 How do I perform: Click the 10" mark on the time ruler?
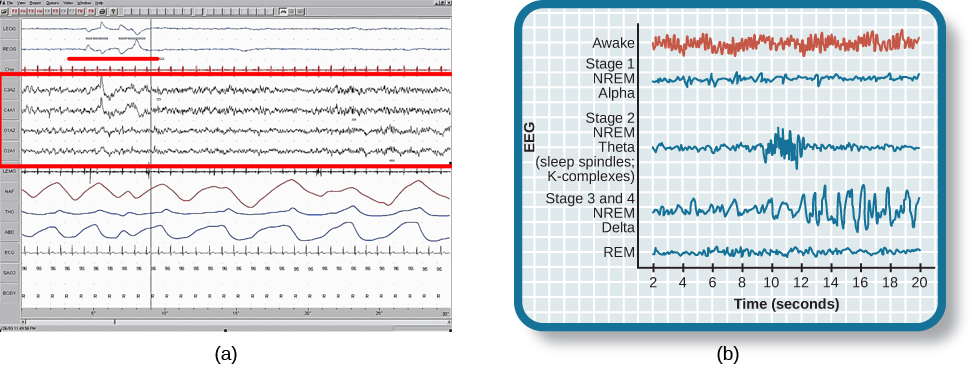click(164, 313)
